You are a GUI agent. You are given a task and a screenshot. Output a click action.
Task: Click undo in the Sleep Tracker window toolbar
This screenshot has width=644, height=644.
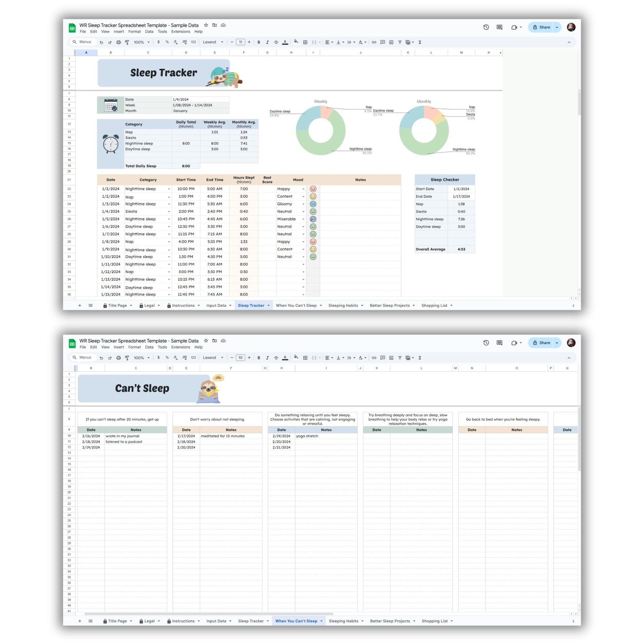[x=101, y=42]
